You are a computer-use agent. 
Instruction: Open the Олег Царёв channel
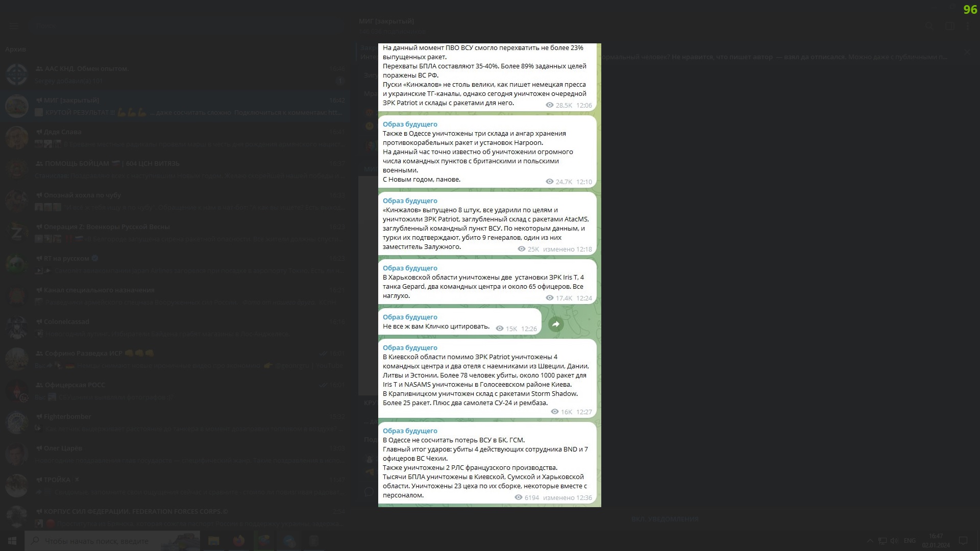pos(175,454)
